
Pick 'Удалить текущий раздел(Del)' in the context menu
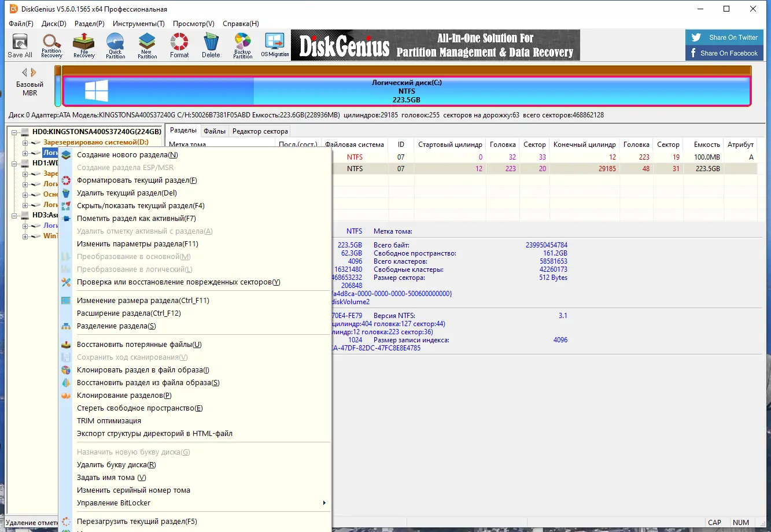point(195,193)
